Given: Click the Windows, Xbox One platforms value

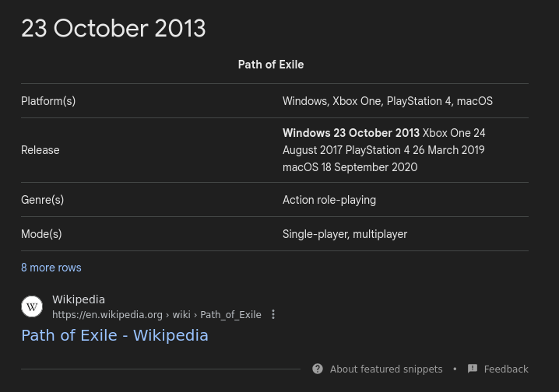Looking at the screenshot, I should click(387, 101).
